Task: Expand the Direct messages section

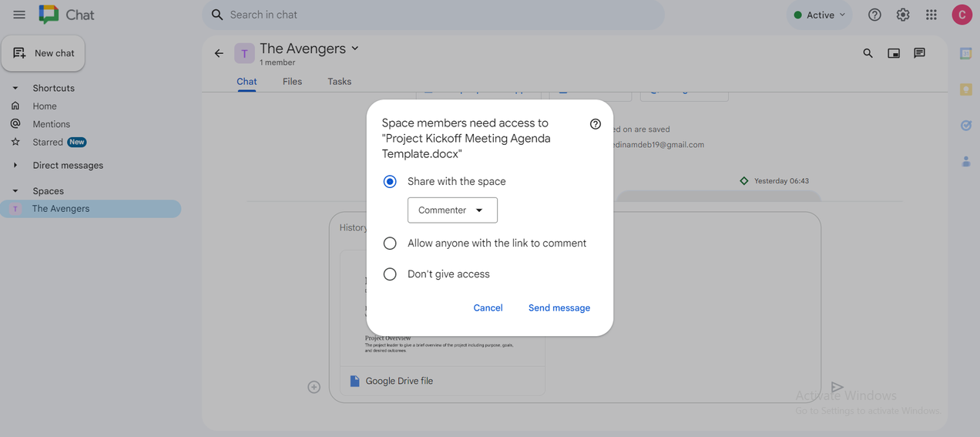Action: pos(15,165)
